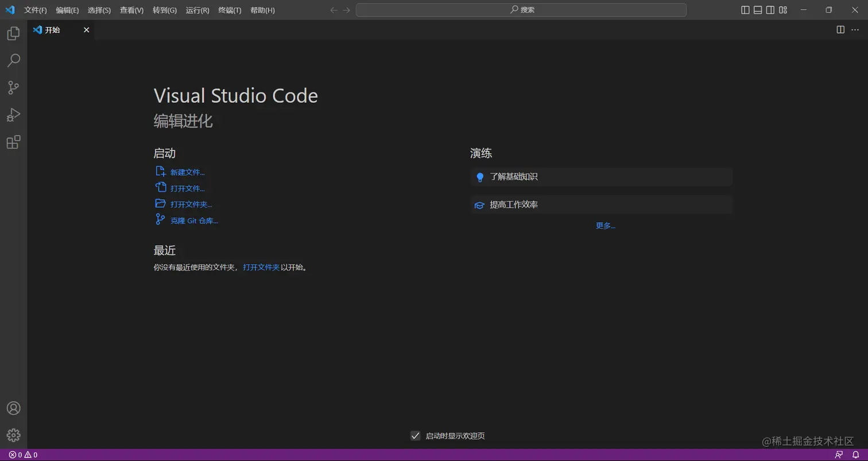The height and width of the screenshot is (461, 868).
Task: Click the 打开文件... link
Action: point(188,188)
